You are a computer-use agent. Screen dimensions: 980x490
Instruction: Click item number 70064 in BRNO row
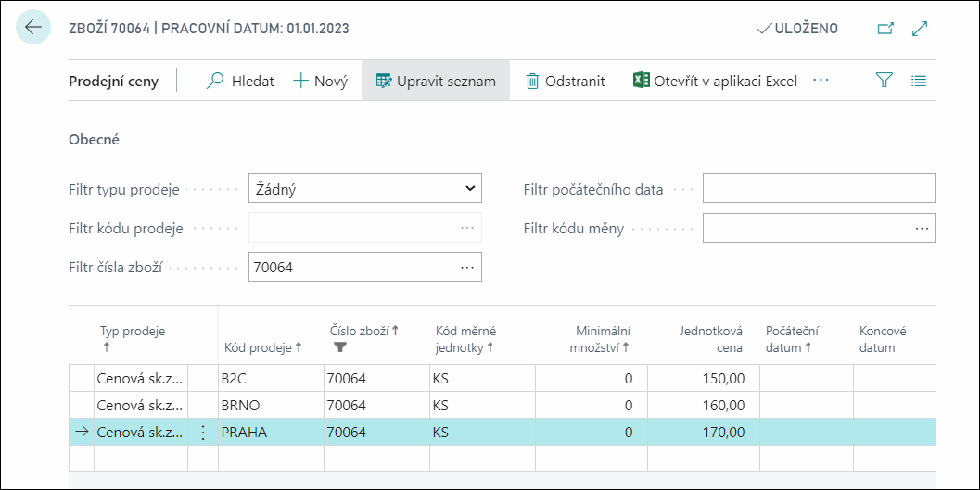coord(376,405)
